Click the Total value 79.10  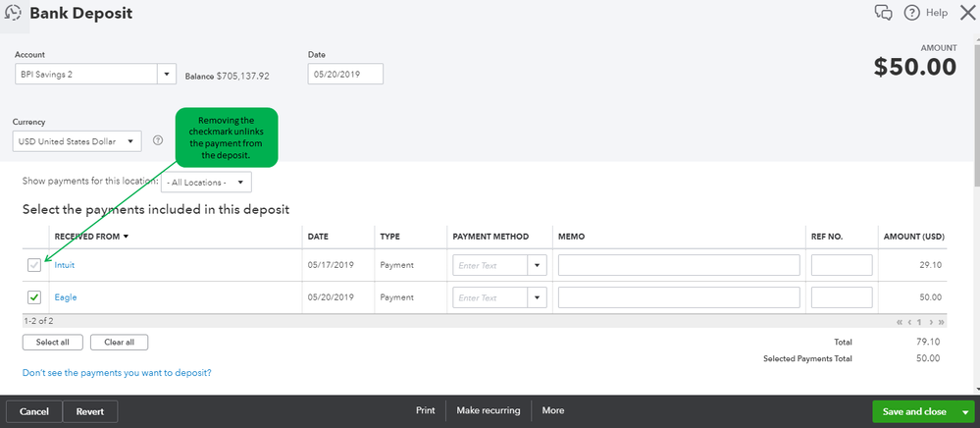point(929,343)
